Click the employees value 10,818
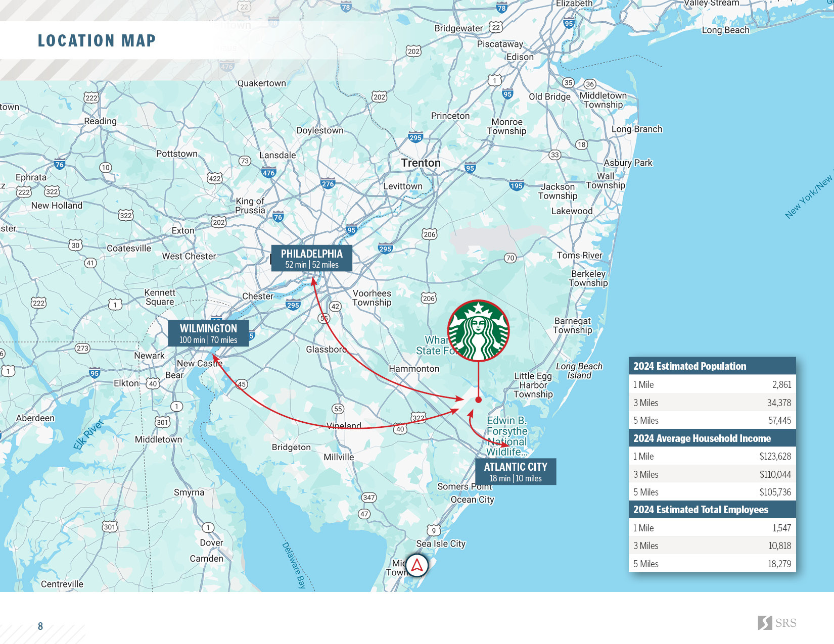 click(779, 546)
